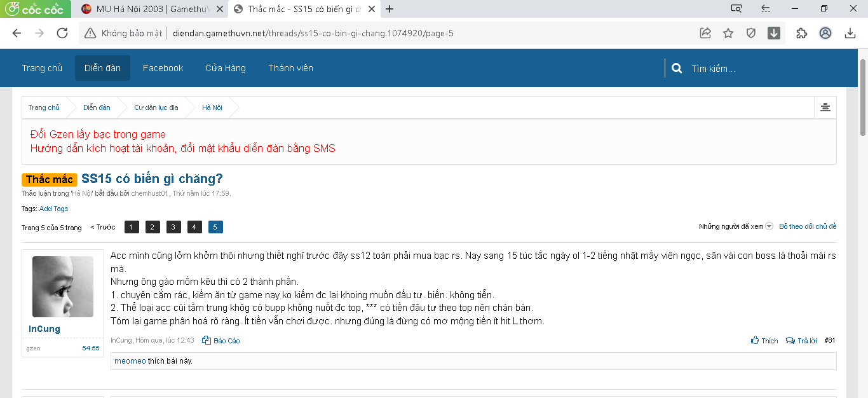Viewport: 868px width, 398px height.
Task: Open the user profile icon
Action: [825, 34]
